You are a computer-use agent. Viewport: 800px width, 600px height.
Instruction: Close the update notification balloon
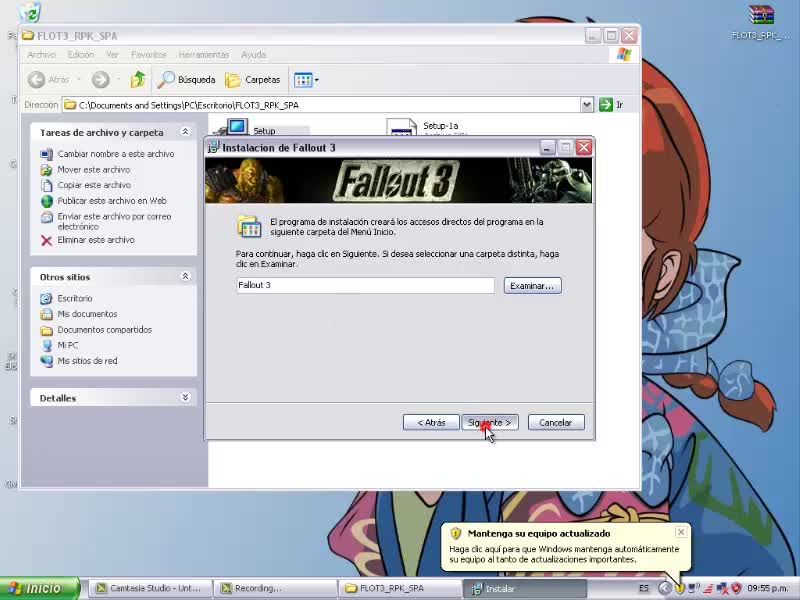pos(681,532)
